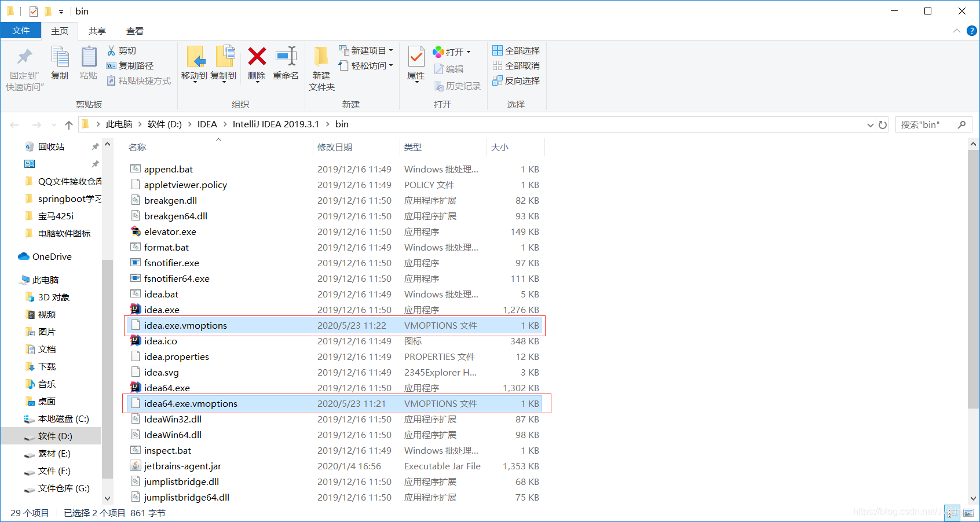Expand the New item dropdown

(391, 50)
